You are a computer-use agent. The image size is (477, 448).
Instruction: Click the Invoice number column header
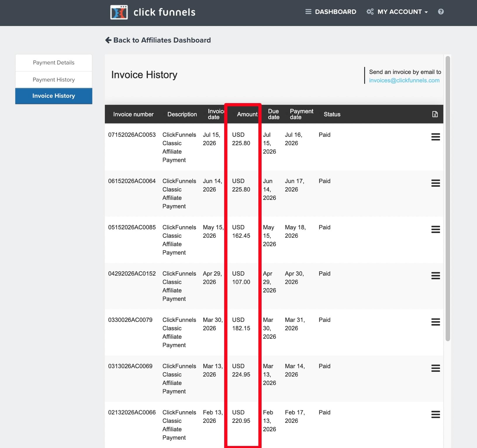pos(133,114)
